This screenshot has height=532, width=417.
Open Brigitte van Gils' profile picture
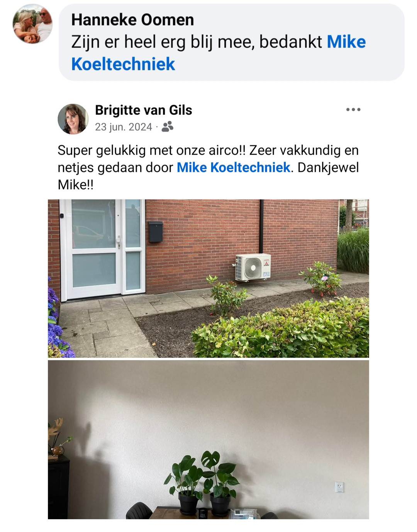[x=73, y=119]
